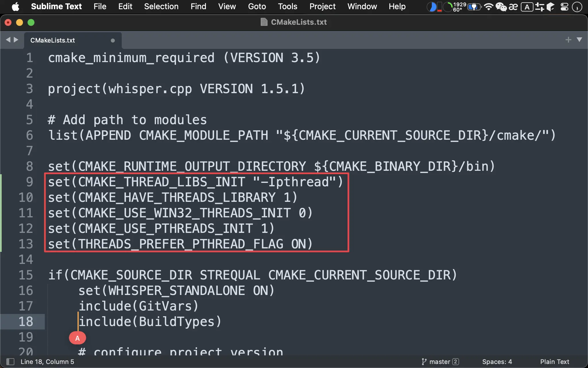Image resolution: width=588 pixels, height=368 pixels.
Task: Open Plain Text syntax selector
Action: coord(555,362)
